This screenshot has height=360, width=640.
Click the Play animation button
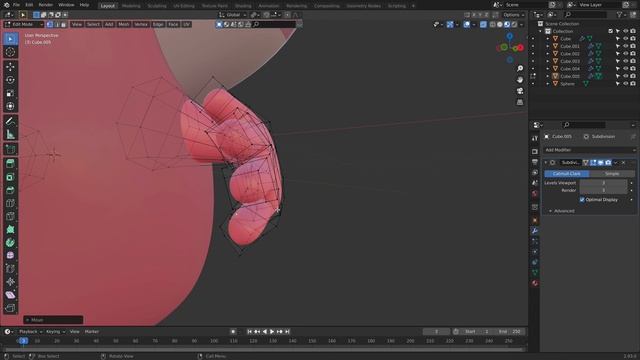point(272,332)
